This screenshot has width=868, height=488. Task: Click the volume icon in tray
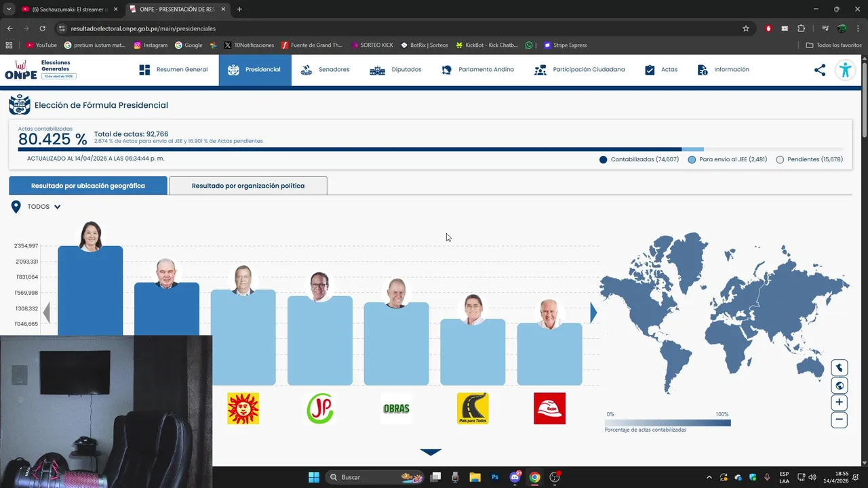(812, 477)
